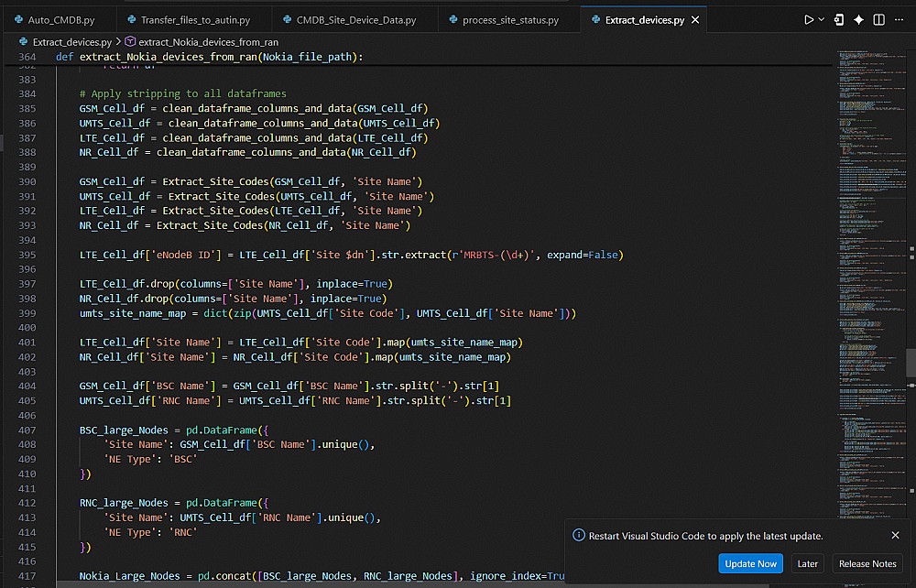Dismiss the restart update notification
Screen dimensions: 916x588
coord(895,535)
